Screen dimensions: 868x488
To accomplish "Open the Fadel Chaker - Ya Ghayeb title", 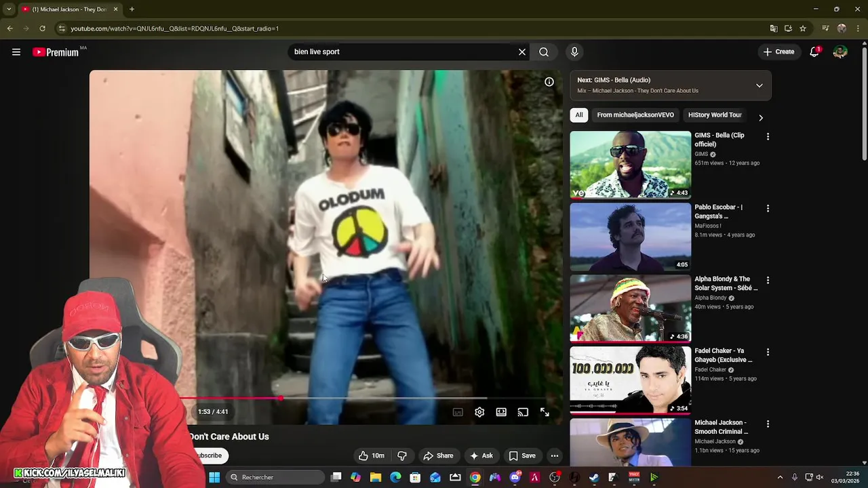I will coord(724,355).
